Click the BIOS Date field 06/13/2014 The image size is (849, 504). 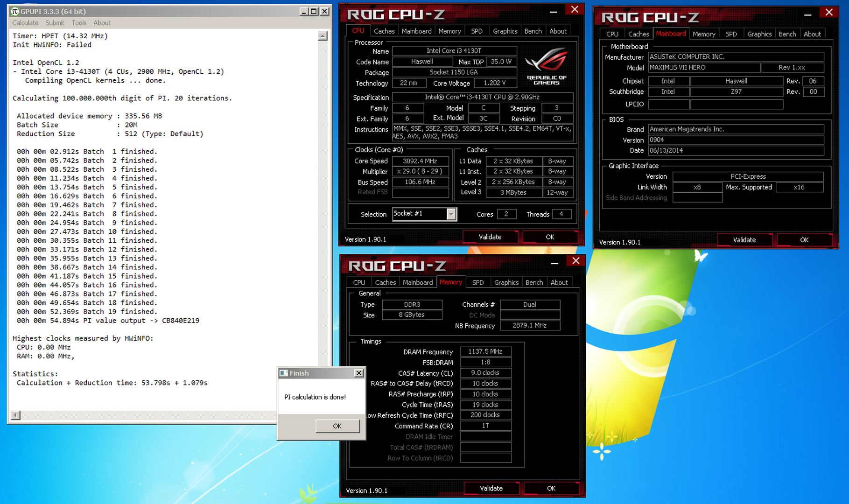pos(736,150)
